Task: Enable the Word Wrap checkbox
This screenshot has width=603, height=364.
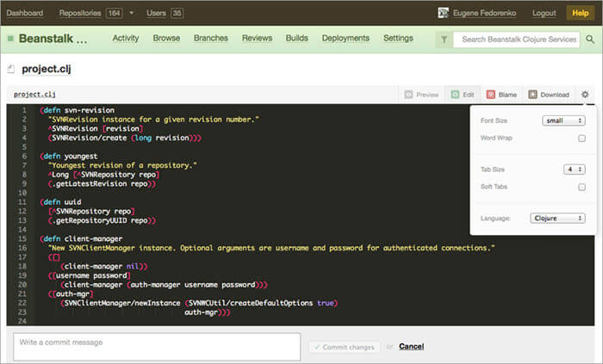Action: 581,138
